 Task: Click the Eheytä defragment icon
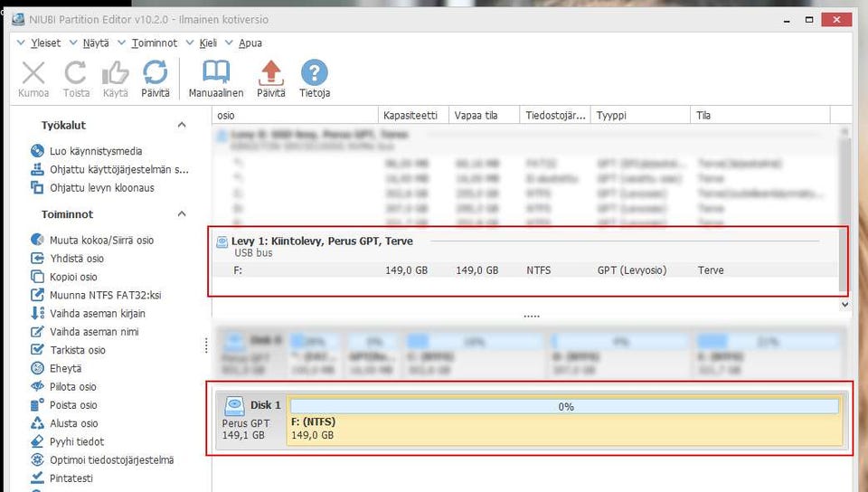pyautogui.click(x=37, y=367)
